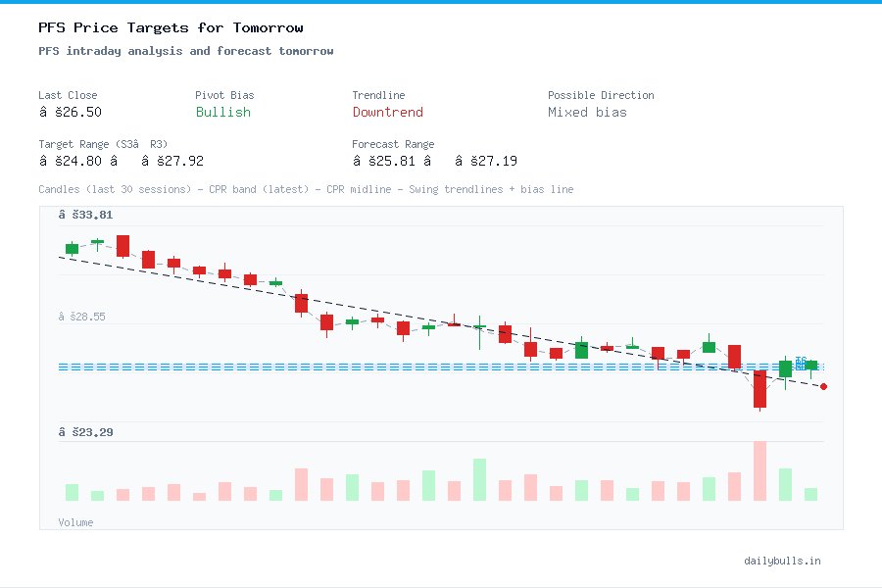Screen dimensions: 882x588
Task: Click the blue TG marker near latest candles
Action: pyautogui.click(x=800, y=363)
